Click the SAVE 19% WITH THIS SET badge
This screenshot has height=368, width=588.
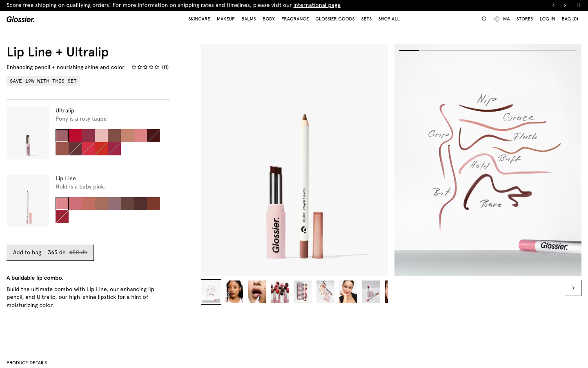43,81
